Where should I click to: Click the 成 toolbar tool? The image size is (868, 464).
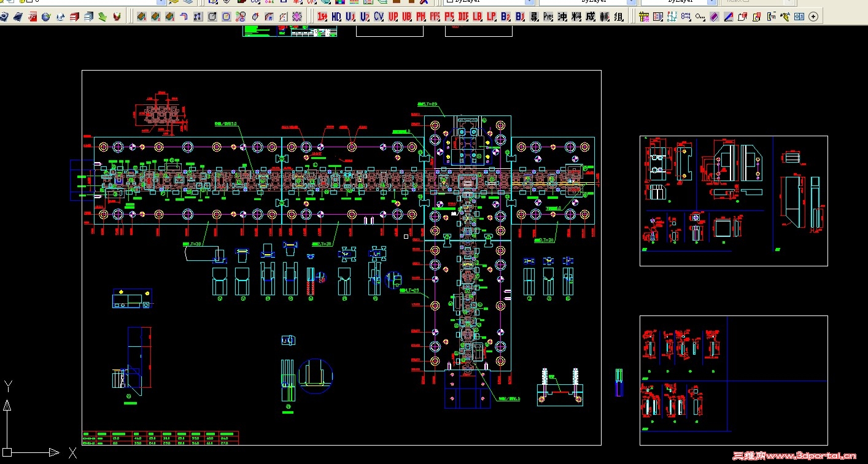(592, 17)
